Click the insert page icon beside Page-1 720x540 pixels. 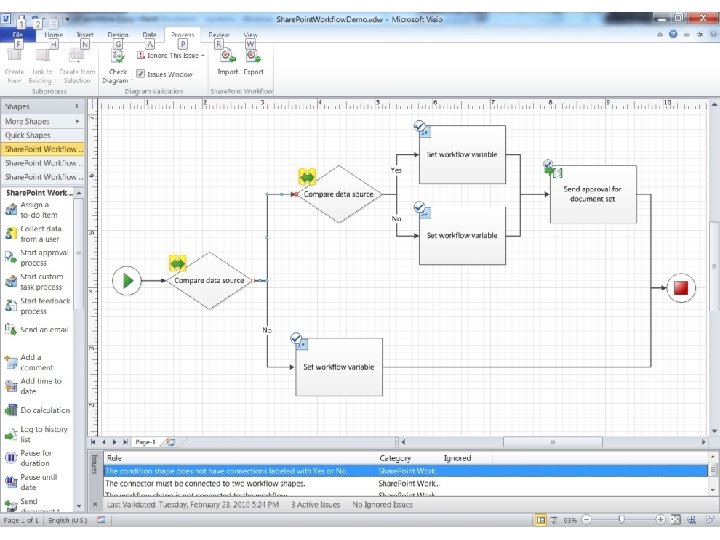(170, 442)
